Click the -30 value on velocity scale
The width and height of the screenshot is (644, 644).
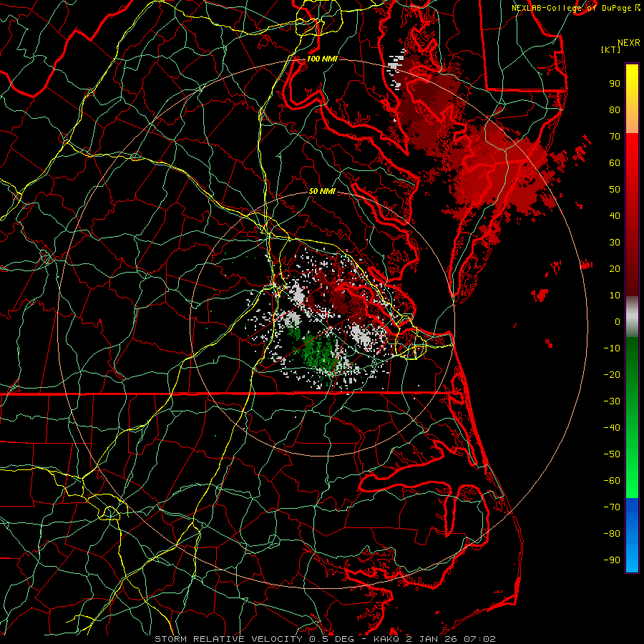(x=612, y=401)
